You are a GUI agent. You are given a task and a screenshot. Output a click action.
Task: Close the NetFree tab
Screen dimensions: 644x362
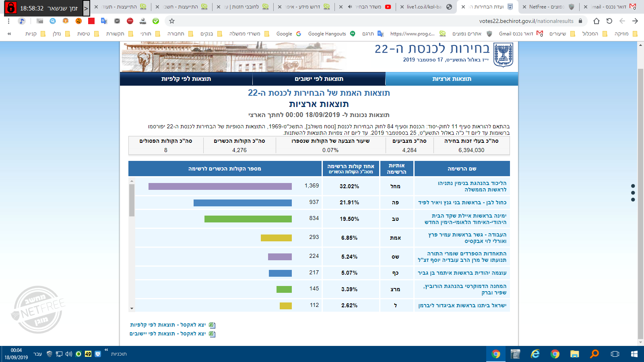tap(524, 7)
